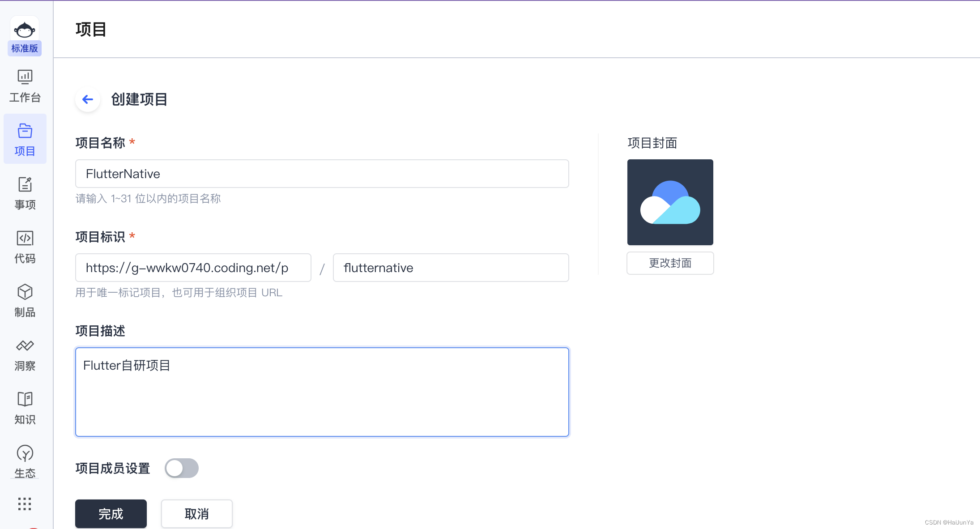The width and height of the screenshot is (980, 529).
Task: Click the 用于唯一标记项目 URL hint text
Action: click(179, 293)
